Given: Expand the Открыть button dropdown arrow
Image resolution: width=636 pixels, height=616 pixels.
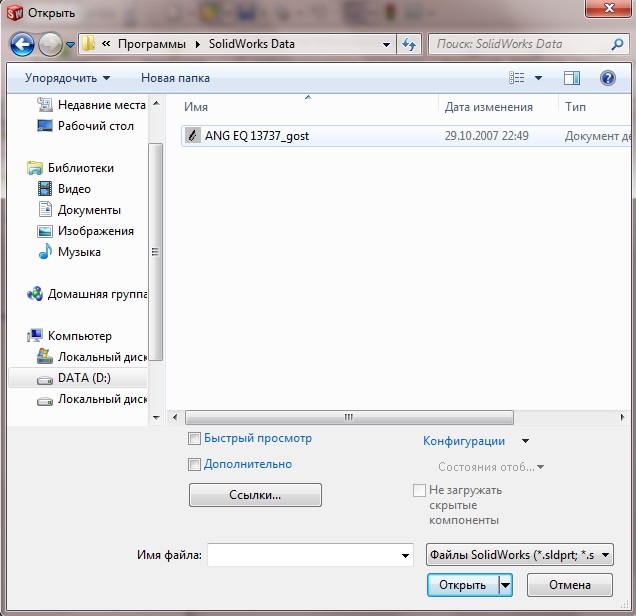Looking at the screenshot, I should (505, 585).
